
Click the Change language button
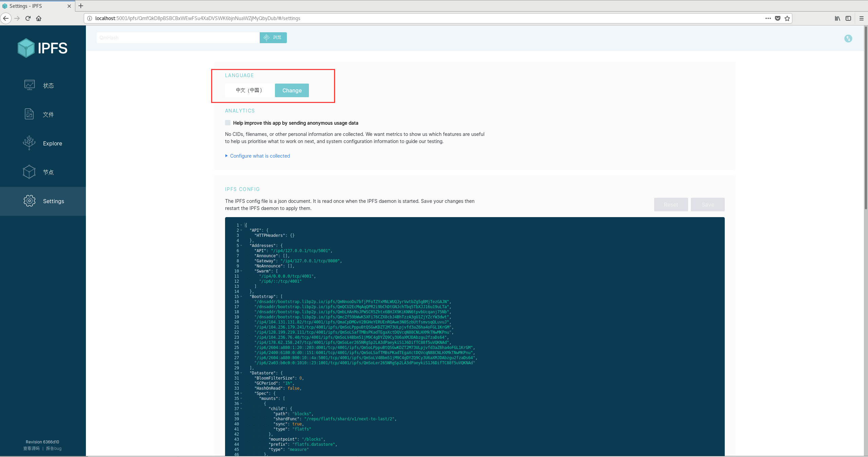[292, 90]
